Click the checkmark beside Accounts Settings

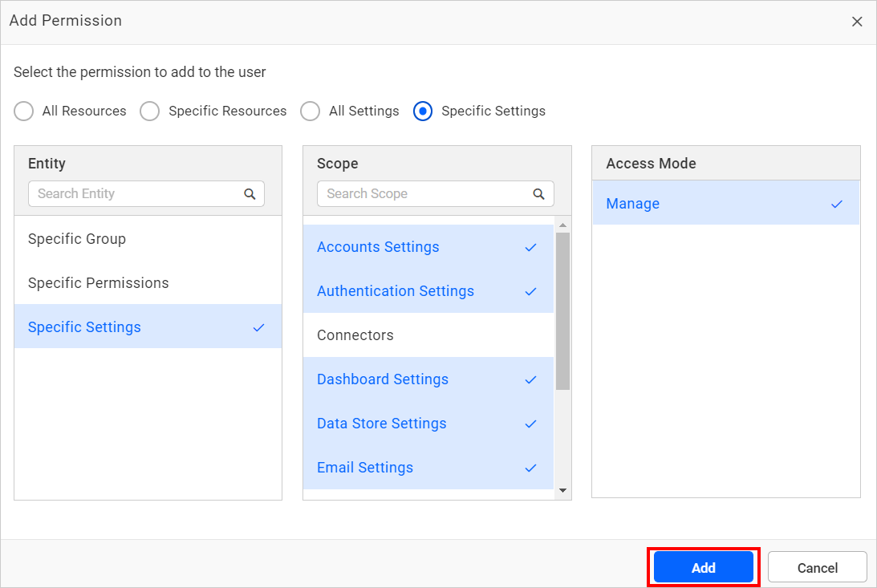pos(530,247)
